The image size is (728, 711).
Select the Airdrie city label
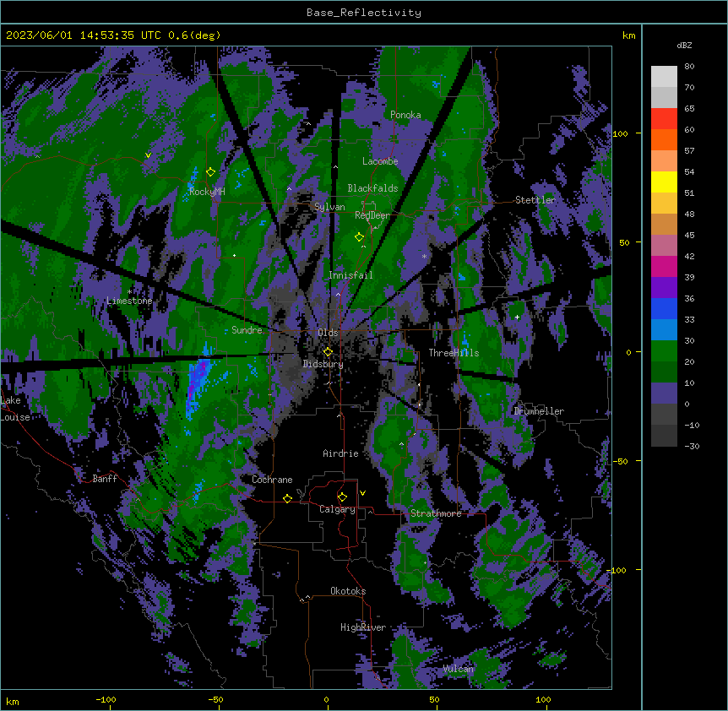[340, 453]
